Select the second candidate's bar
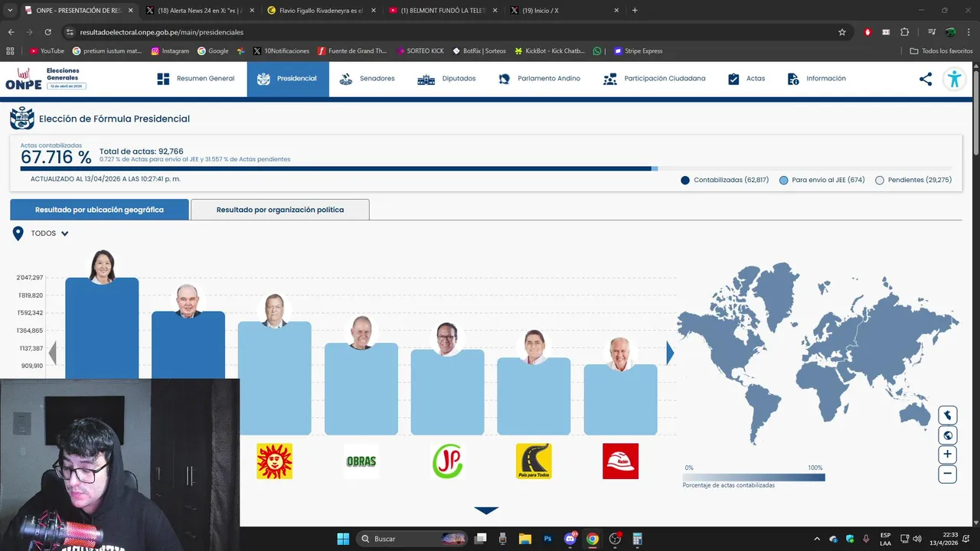 pos(188,346)
